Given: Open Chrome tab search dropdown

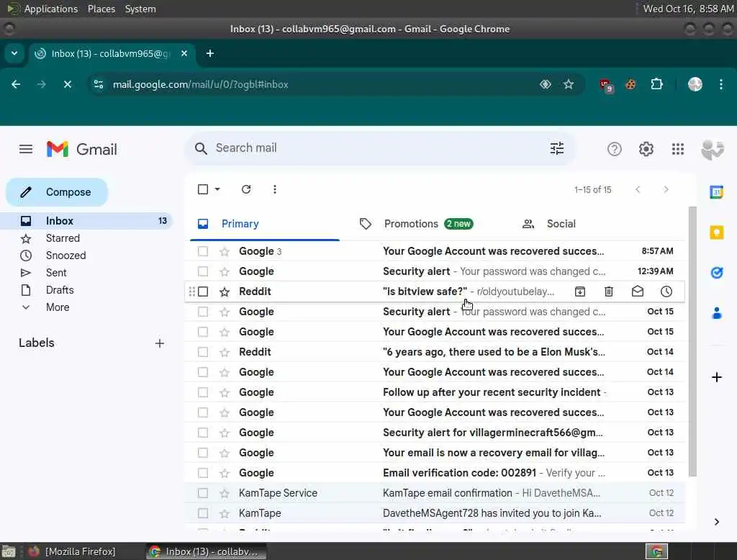Looking at the screenshot, I should (14, 53).
